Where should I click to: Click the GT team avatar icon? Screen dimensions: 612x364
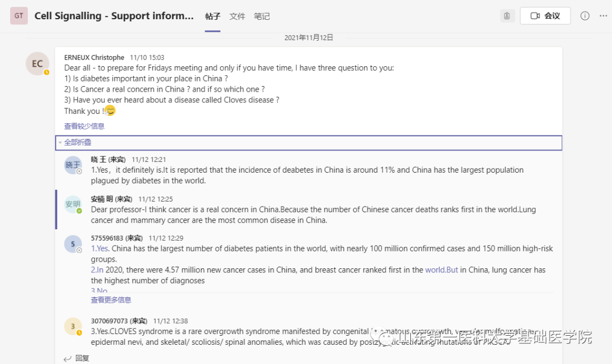click(19, 16)
